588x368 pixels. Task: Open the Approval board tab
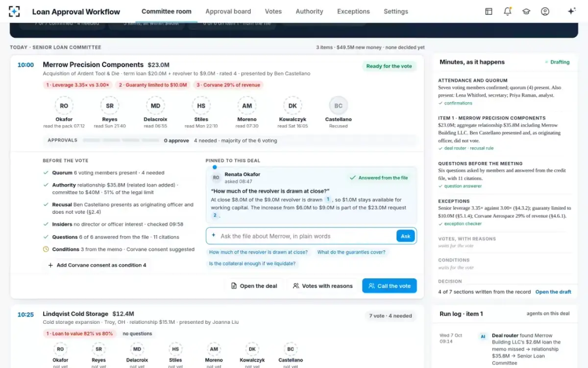[228, 11]
